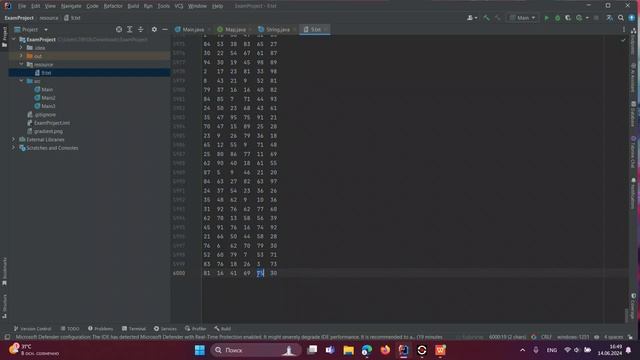Open the notifications bell in system tray
The image size is (640, 360).
pos(629,350)
